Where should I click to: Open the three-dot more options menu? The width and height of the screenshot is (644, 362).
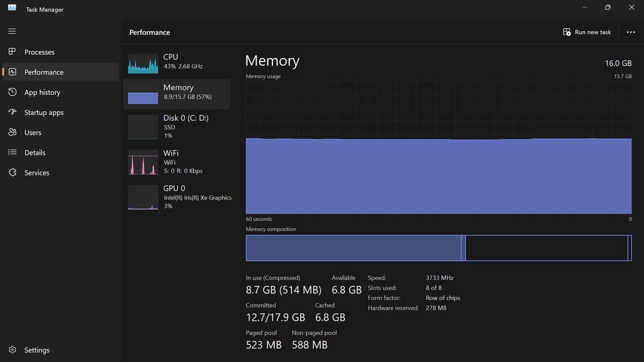point(631,32)
